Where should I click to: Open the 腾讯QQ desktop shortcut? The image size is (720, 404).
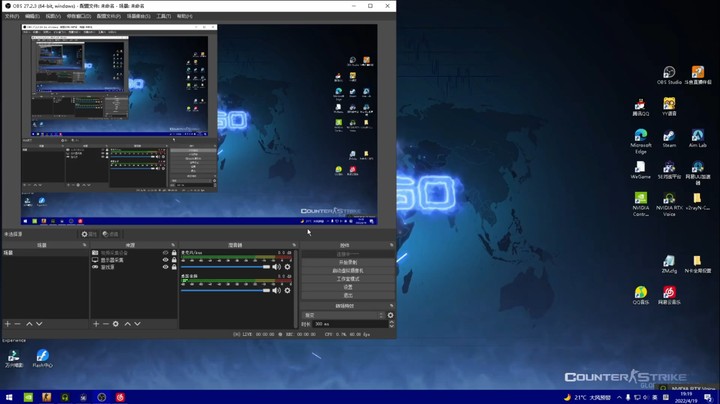coord(641,107)
